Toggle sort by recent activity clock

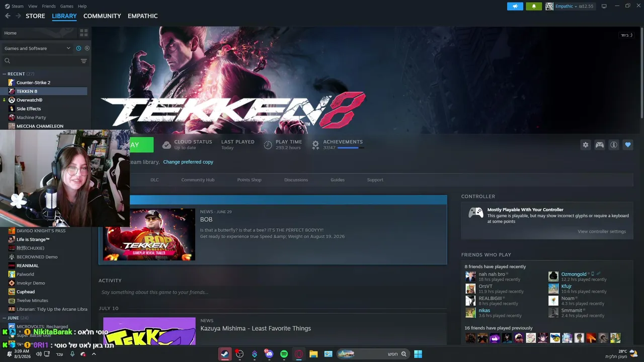[x=78, y=48]
